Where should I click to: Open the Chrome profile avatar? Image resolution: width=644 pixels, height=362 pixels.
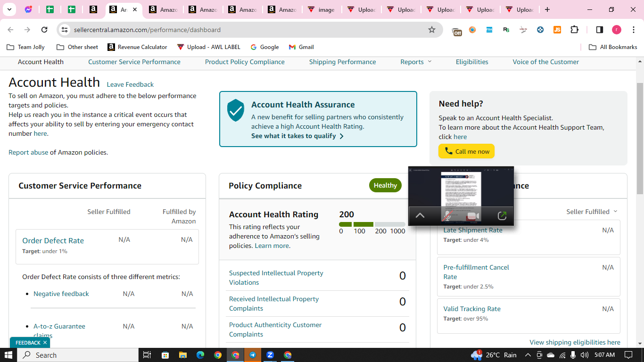(x=617, y=30)
